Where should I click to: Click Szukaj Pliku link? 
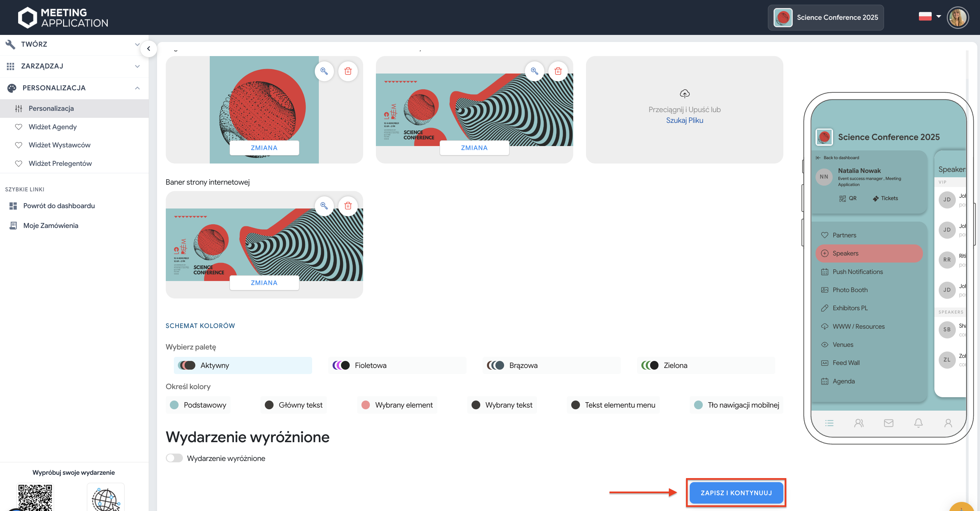tap(684, 120)
